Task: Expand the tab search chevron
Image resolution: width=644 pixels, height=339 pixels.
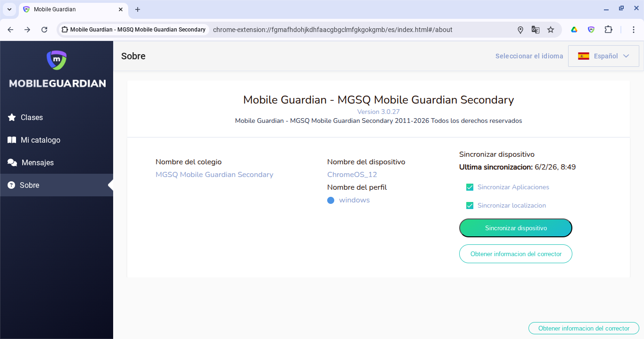Action: point(9,9)
